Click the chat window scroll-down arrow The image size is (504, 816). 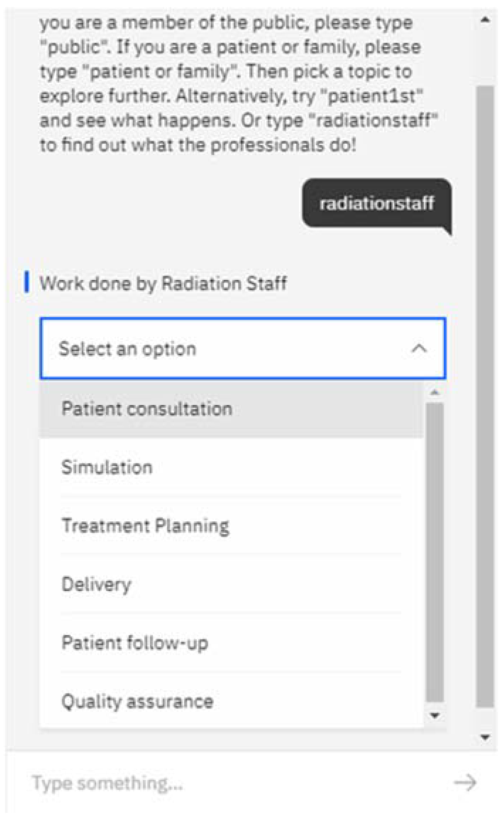tap(485, 737)
